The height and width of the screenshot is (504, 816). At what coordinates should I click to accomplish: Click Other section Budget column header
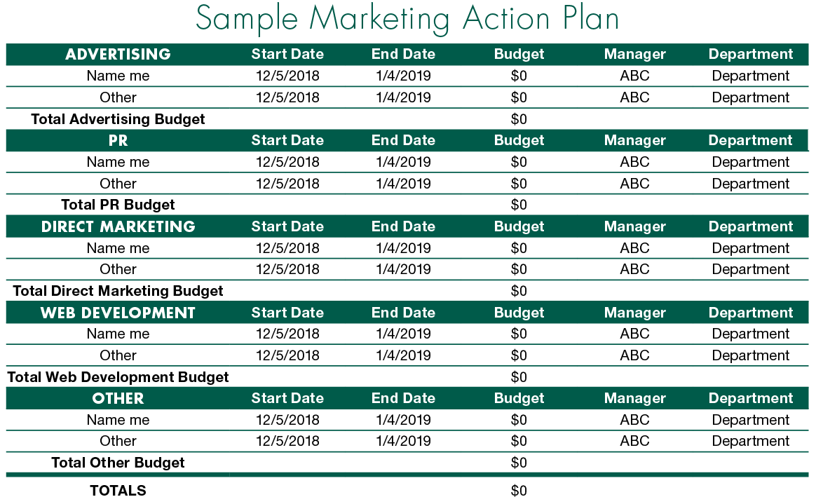point(519,398)
